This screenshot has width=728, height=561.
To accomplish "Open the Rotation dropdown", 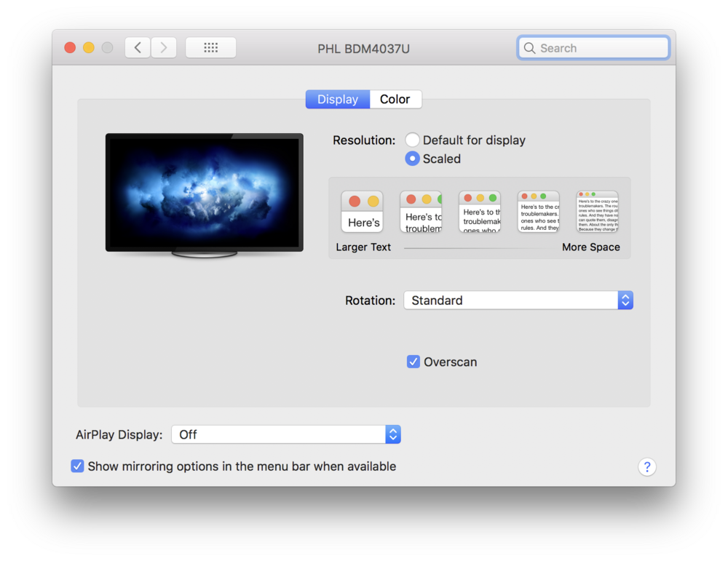I will point(518,301).
